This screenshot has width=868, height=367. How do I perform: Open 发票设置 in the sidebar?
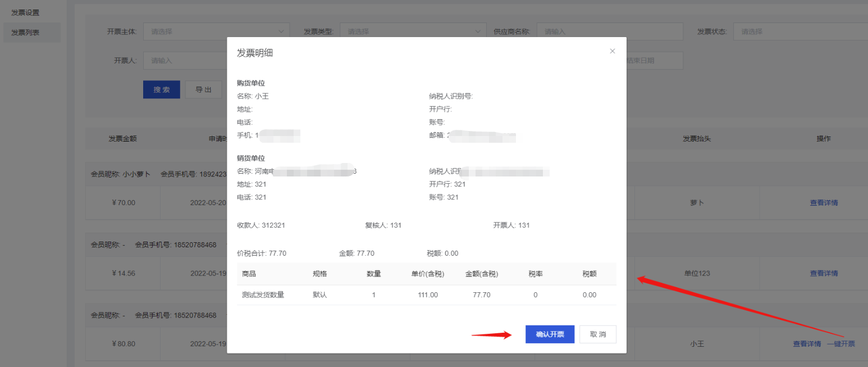pyautogui.click(x=25, y=12)
